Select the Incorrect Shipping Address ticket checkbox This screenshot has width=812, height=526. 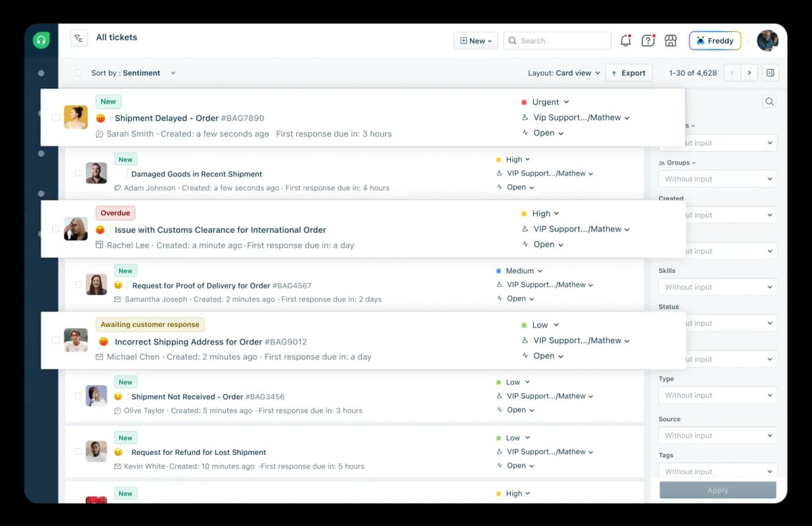[x=55, y=341]
